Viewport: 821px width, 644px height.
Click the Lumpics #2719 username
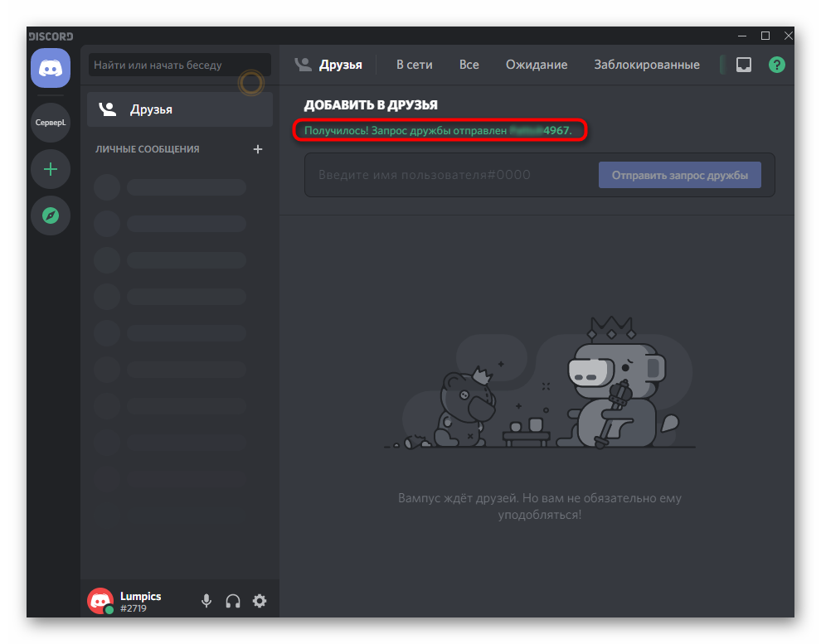click(141, 602)
